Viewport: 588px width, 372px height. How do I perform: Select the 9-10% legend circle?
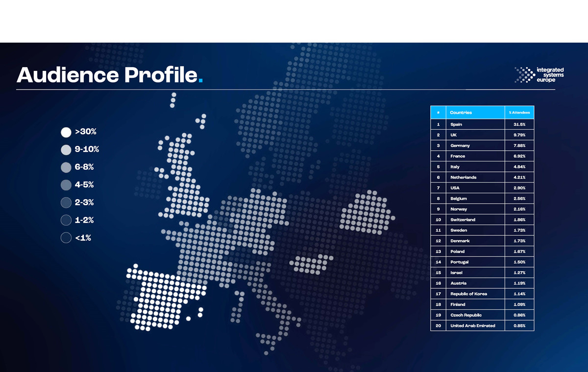pos(66,150)
